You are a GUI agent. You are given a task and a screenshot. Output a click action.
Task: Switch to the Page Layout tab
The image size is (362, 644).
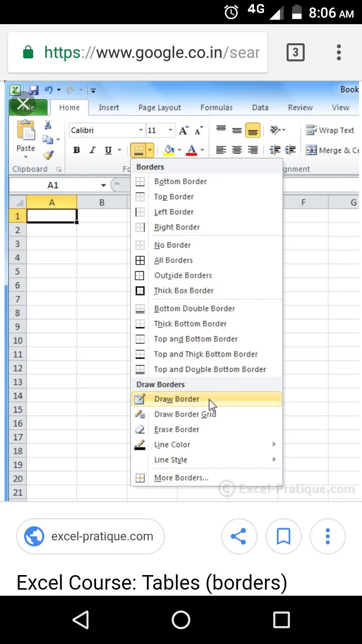click(x=159, y=107)
